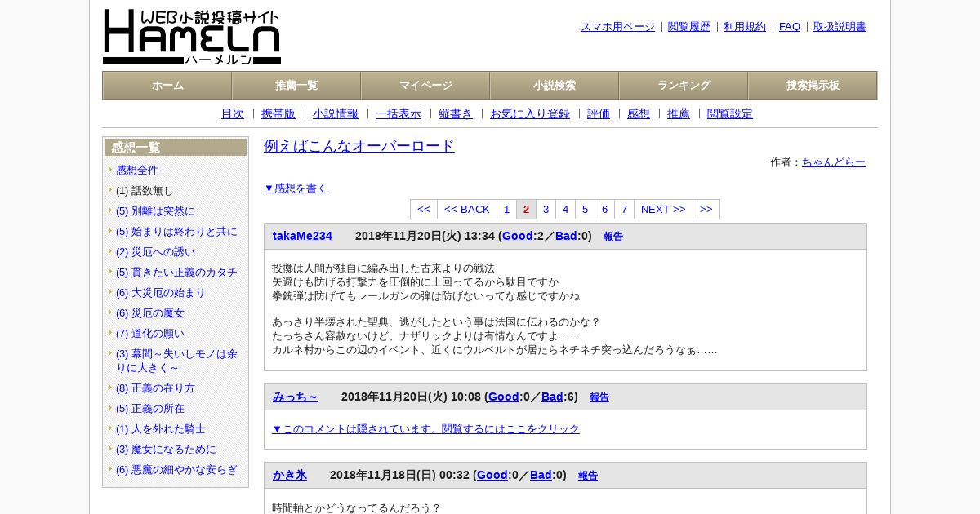The width and height of the screenshot is (980, 514).
Task: Vote Good on かき氷's comment
Action: pyautogui.click(x=492, y=476)
